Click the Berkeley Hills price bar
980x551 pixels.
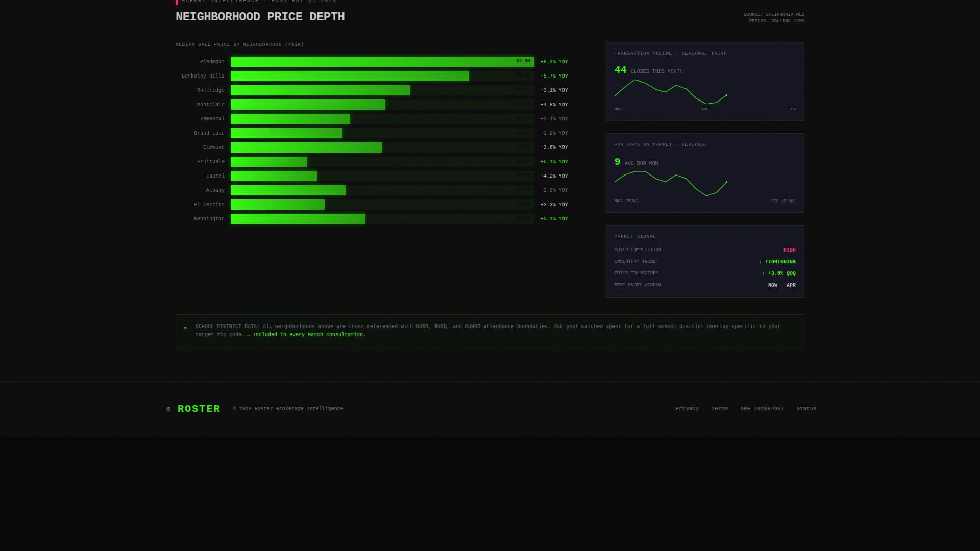(x=350, y=76)
